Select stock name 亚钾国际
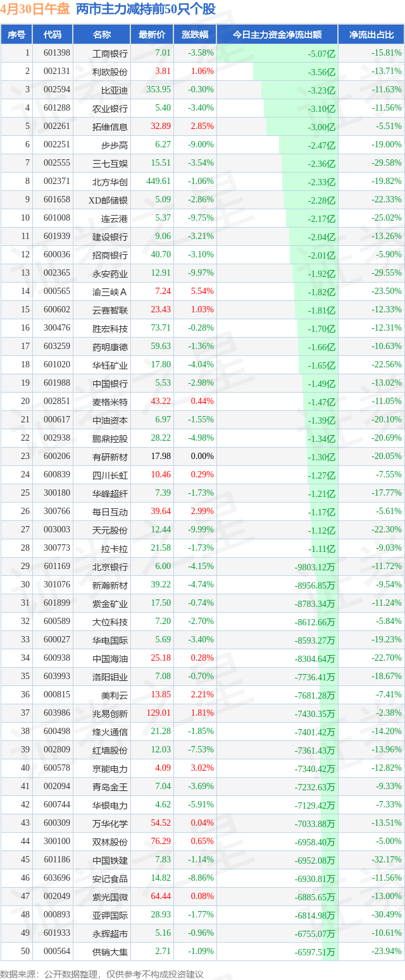 click(110, 915)
